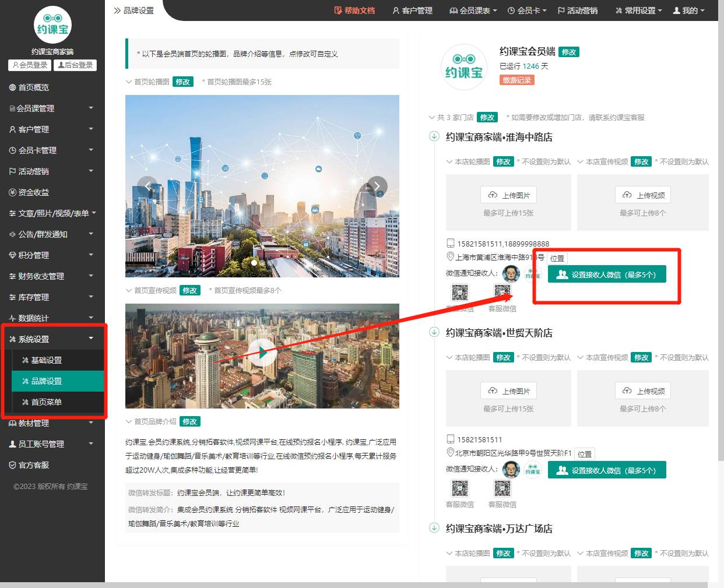Expand the 常用设置 top menu
This screenshot has height=588, width=724.
pyautogui.click(x=639, y=10)
